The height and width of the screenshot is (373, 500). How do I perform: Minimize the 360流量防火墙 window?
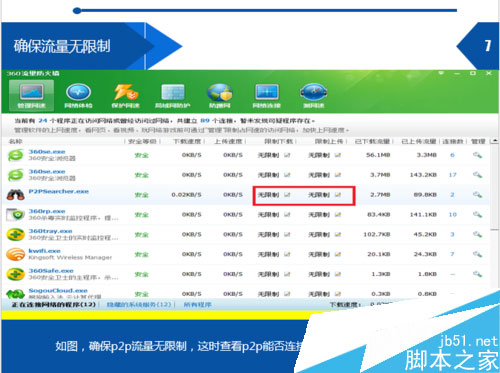coord(457,73)
